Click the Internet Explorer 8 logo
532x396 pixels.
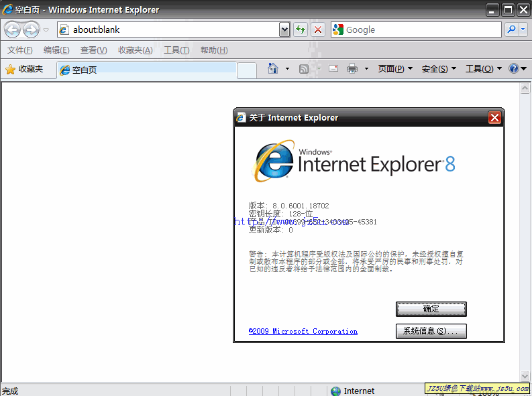[354, 161]
